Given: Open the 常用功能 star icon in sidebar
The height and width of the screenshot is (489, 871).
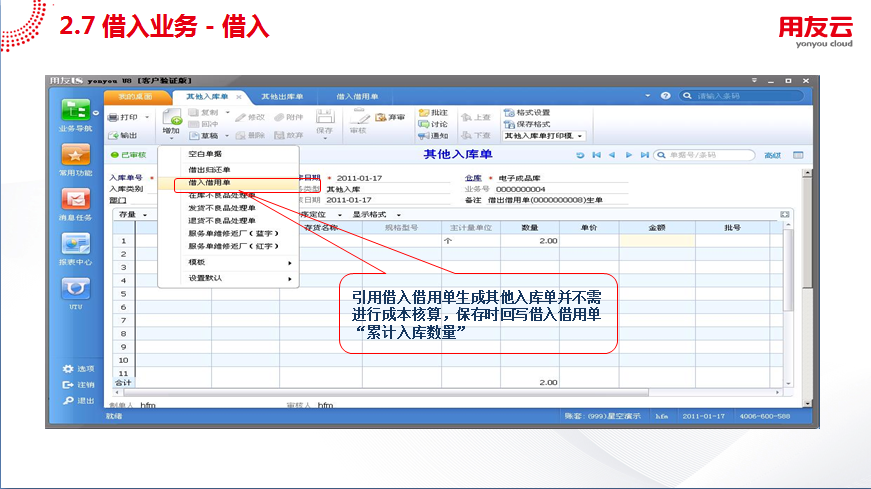Looking at the screenshot, I should tap(76, 155).
